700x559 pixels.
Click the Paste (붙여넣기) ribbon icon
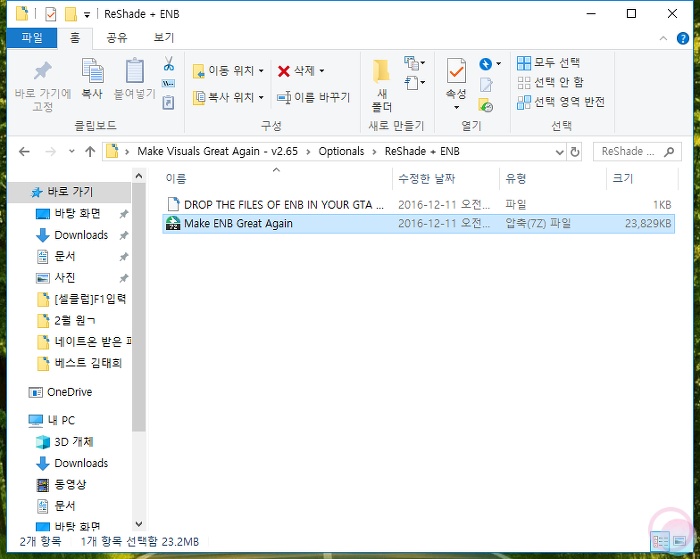(x=135, y=71)
